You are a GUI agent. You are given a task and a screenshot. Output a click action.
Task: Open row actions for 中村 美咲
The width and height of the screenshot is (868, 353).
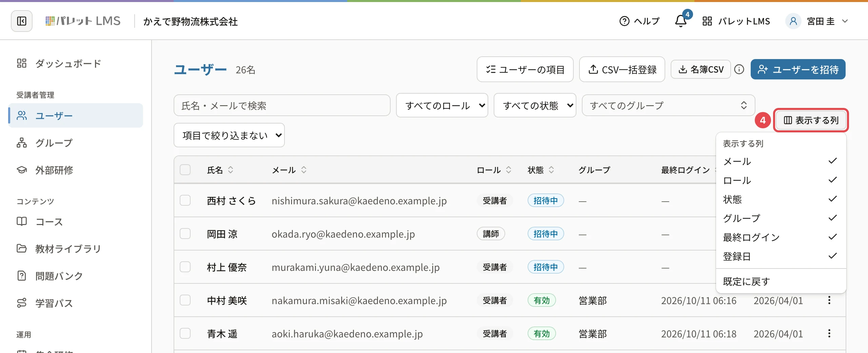pyautogui.click(x=829, y=300)
